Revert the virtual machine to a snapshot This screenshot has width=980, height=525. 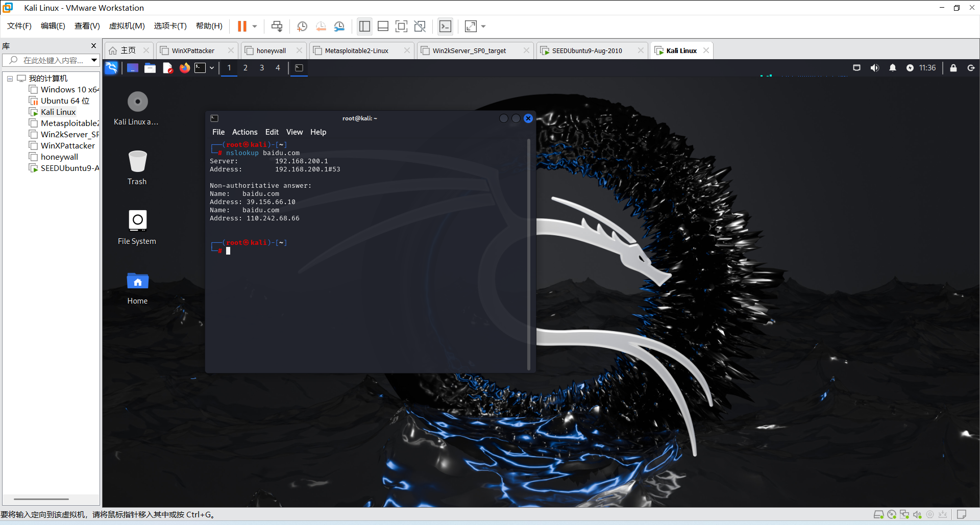tap(321, 27)
